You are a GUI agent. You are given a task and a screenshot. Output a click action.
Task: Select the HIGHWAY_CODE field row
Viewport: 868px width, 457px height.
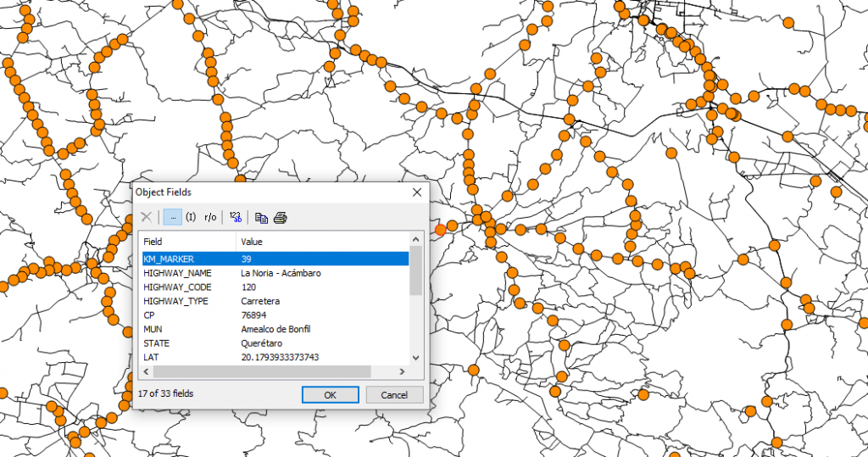pyautogui.click(x=275, y=287)
